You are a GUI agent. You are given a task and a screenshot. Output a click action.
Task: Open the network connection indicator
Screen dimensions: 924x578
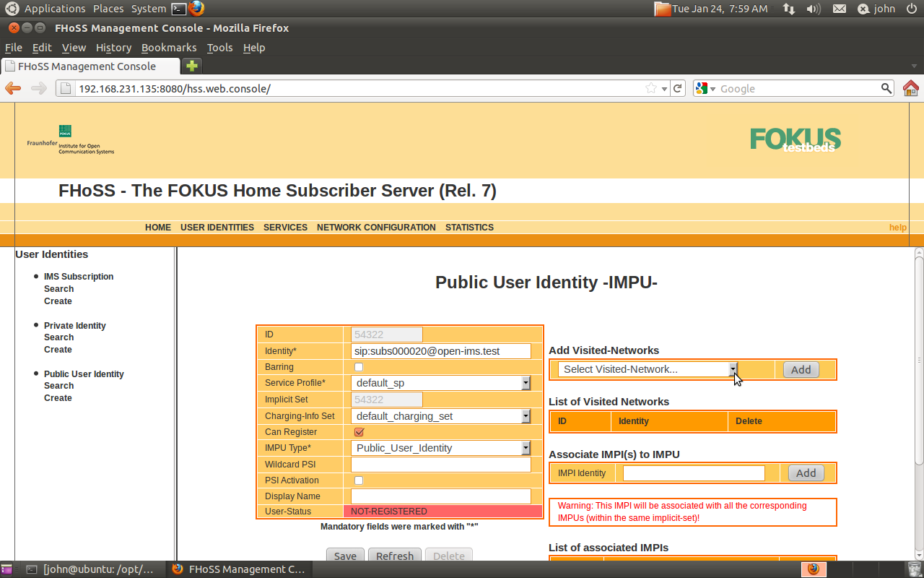click(789, 9)
